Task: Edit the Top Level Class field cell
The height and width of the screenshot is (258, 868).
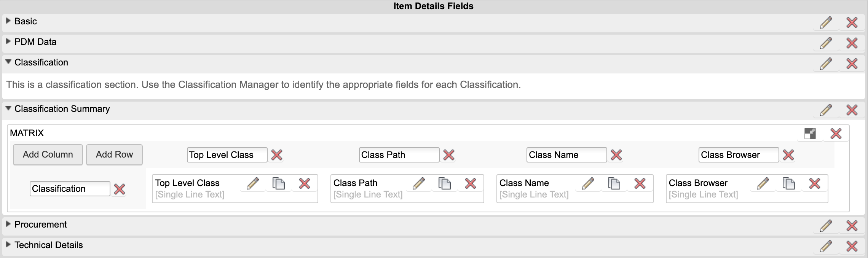Action: pos(252,184)
